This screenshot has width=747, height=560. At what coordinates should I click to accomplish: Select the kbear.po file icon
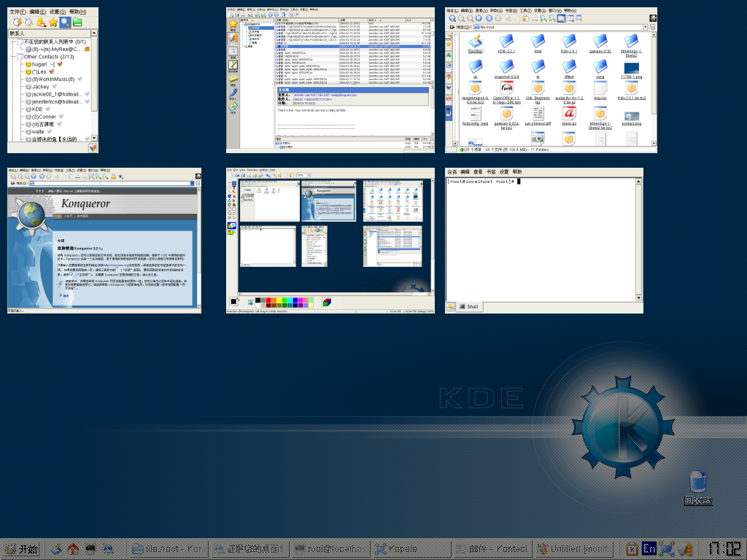(x=569, y=116)
